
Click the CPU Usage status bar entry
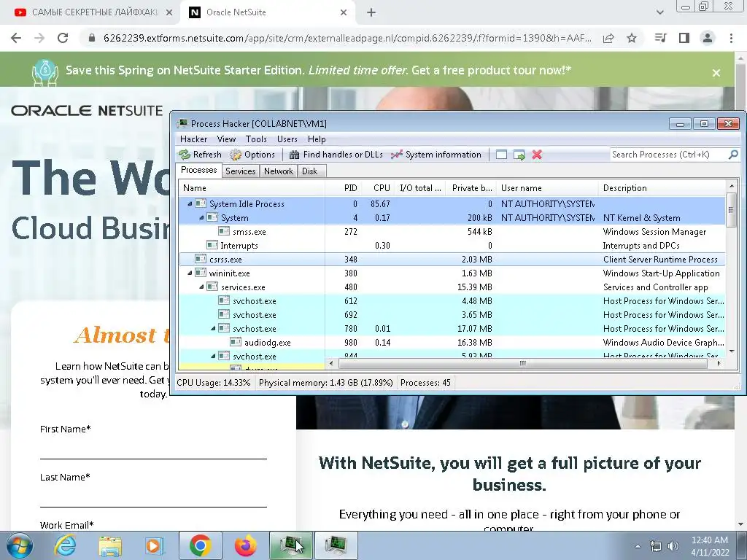[x=214, y=383]
